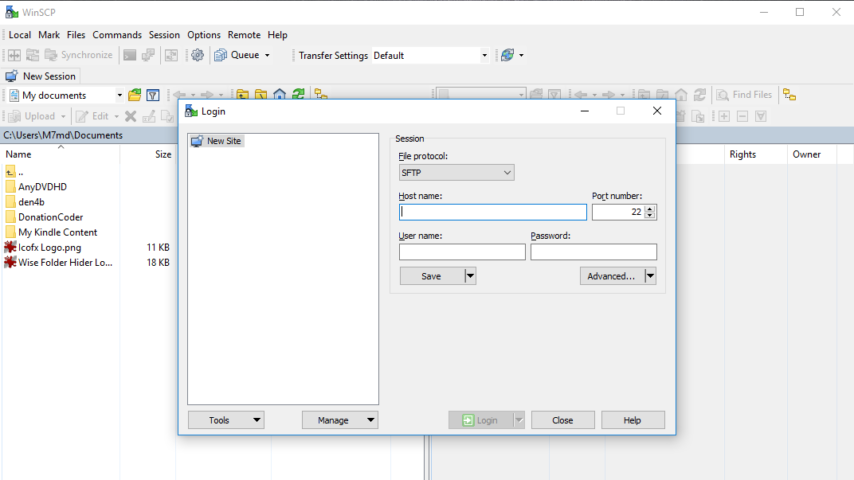
Task: Click the Password input field
Action: (594, 252)
